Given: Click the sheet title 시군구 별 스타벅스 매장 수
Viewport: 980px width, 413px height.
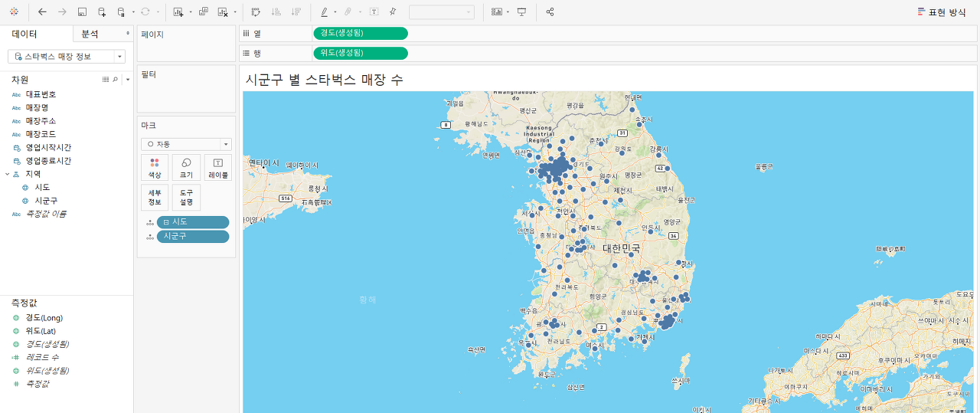Looking at the screenshot, I should tap(325, 80).
